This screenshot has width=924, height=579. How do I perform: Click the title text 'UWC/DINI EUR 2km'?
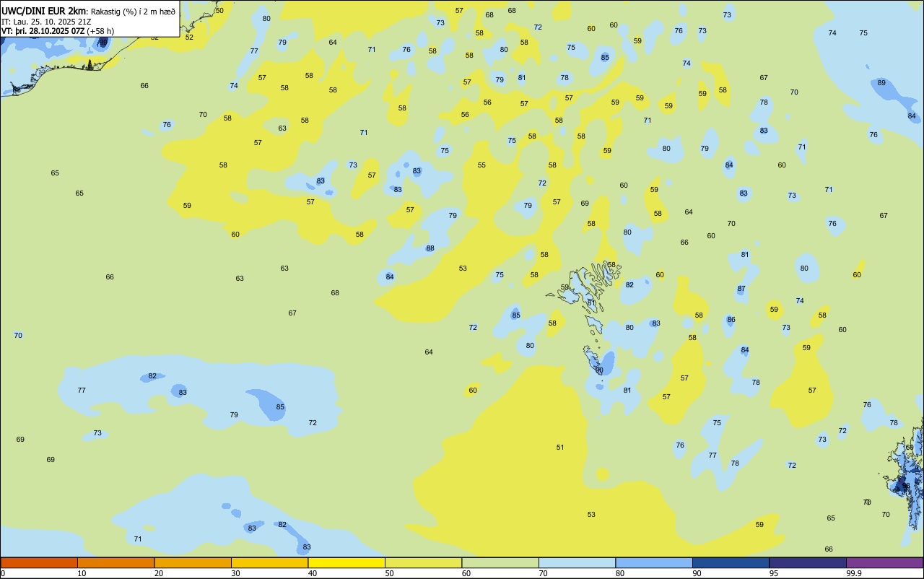(44, 10)
